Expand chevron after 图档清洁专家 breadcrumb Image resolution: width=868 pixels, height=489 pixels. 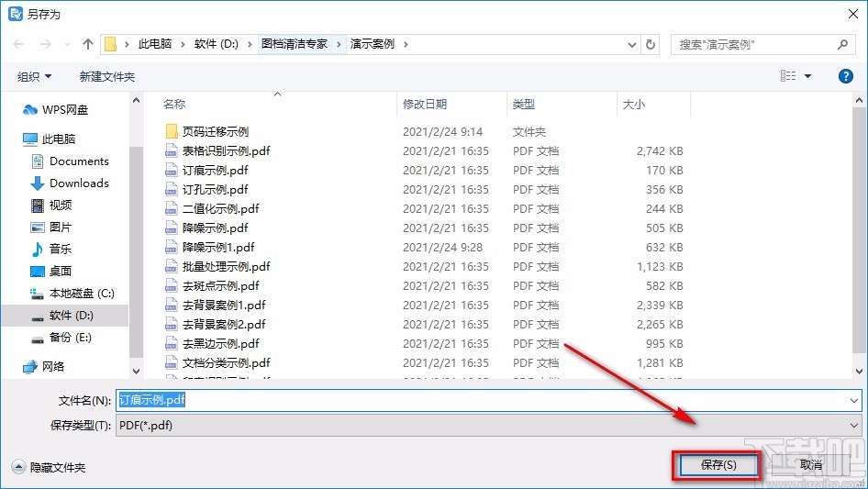click(x=339, y=44)
